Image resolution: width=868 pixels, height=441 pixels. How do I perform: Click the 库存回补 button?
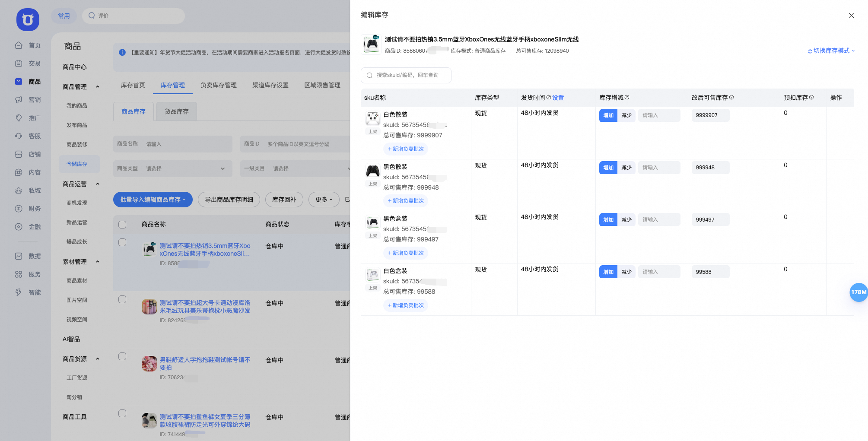(x=284, y=200)
